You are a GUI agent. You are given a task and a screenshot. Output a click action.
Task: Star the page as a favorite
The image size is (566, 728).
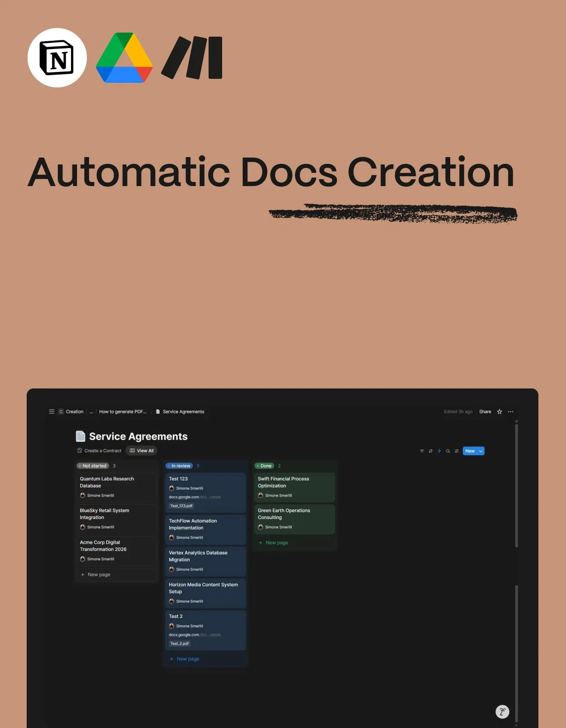pyautogui.click(x=499, y=412)
